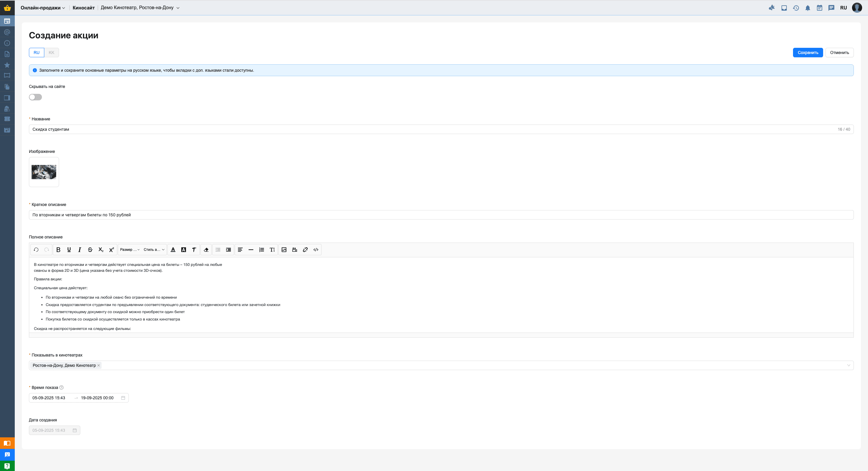This screenshot has width=868, height=471.
Task: Open HTML code view in editor
Action: (316, 250)
